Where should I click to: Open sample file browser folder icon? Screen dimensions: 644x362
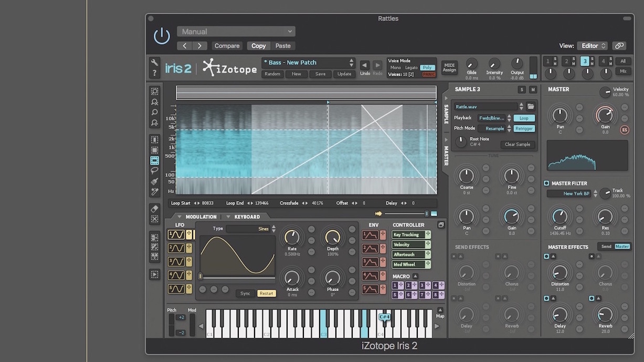[531, 107]
